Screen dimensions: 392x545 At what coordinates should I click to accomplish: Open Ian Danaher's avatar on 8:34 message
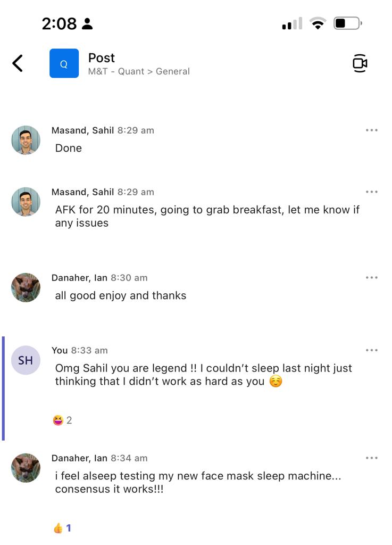click(x=26, y=468)
